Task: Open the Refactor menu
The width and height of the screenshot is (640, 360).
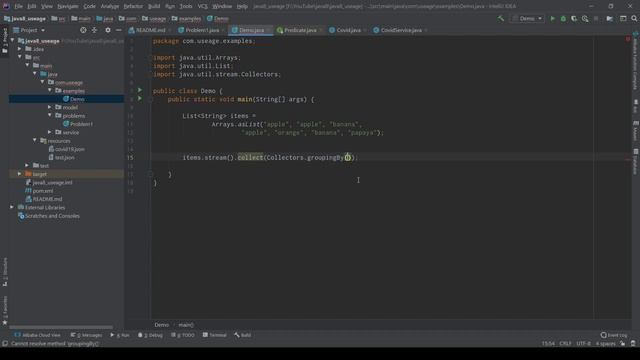Action: [133, 6]
